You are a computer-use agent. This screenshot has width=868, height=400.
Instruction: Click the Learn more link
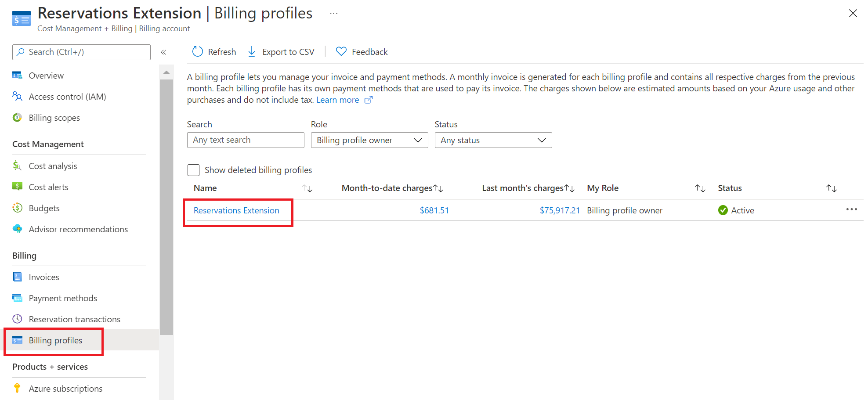coord(337,100)
